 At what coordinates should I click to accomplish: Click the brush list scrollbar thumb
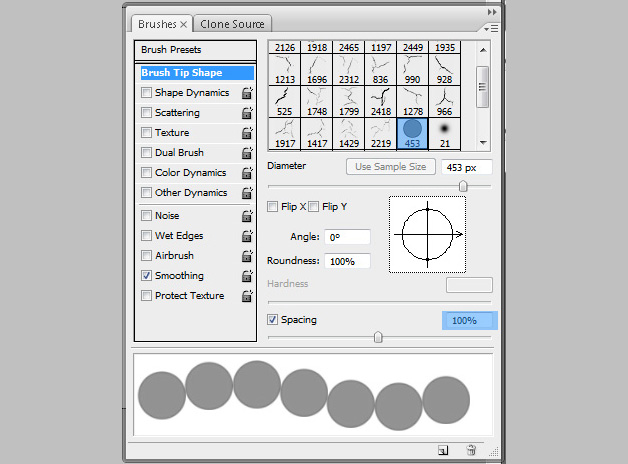[483, 87]
